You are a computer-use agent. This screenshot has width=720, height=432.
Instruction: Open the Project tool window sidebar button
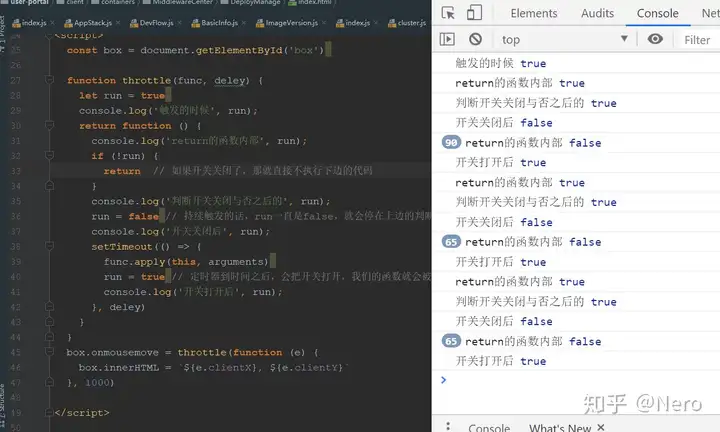(2, 33)
